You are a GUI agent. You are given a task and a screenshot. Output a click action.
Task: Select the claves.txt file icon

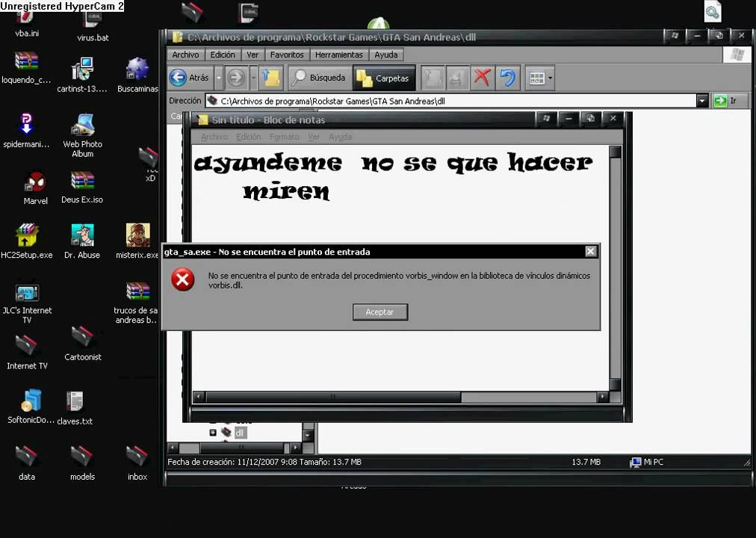(x=75, y=408)
